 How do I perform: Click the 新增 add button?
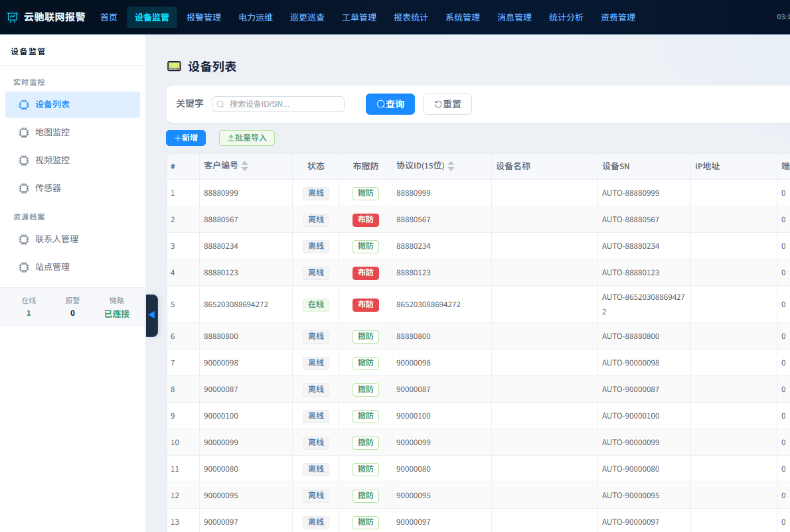(186, 138)
